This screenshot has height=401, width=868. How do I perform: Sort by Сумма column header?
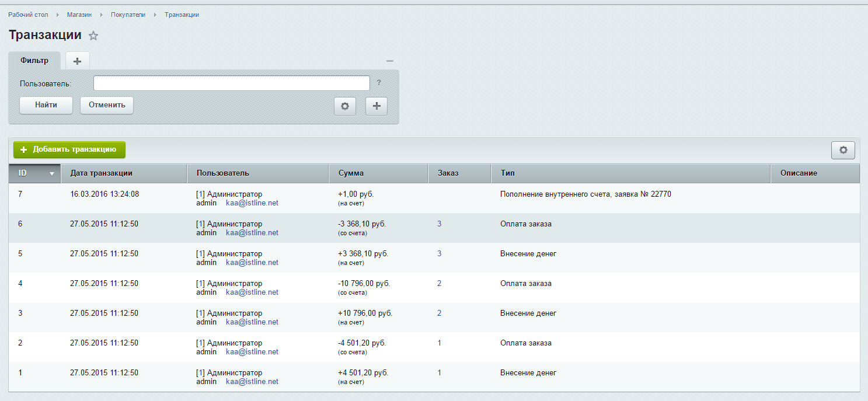coord(350,173)
